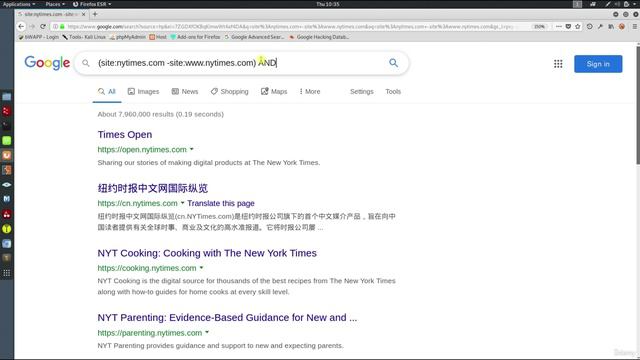Open the NYT Parenting result title
Screen dimensions: 640x360
(227, 318)
